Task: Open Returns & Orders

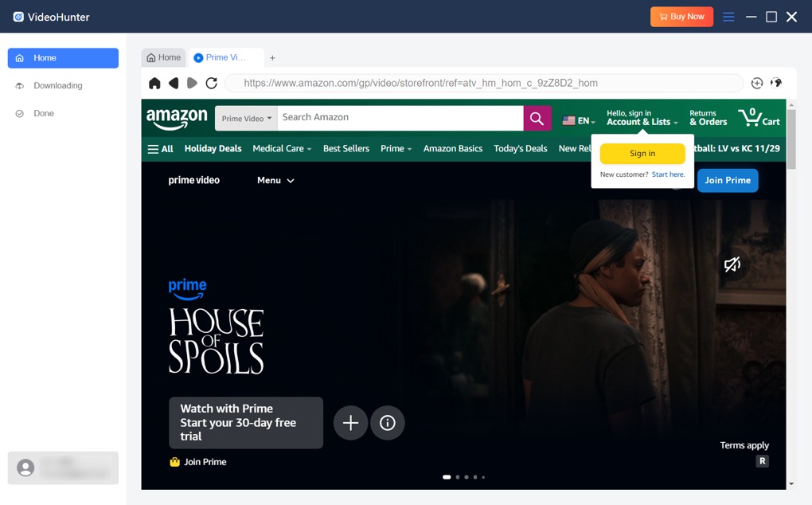Action: coord(708,118)
